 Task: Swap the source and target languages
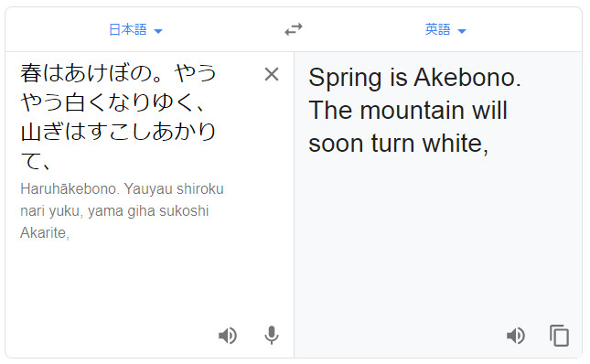tap(294, 29)
